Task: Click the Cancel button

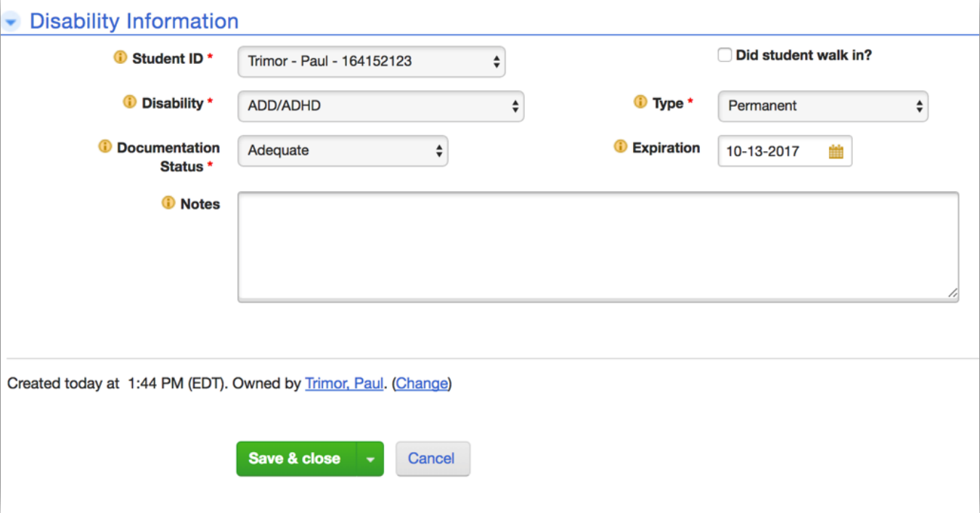Action: pos(432,459)
